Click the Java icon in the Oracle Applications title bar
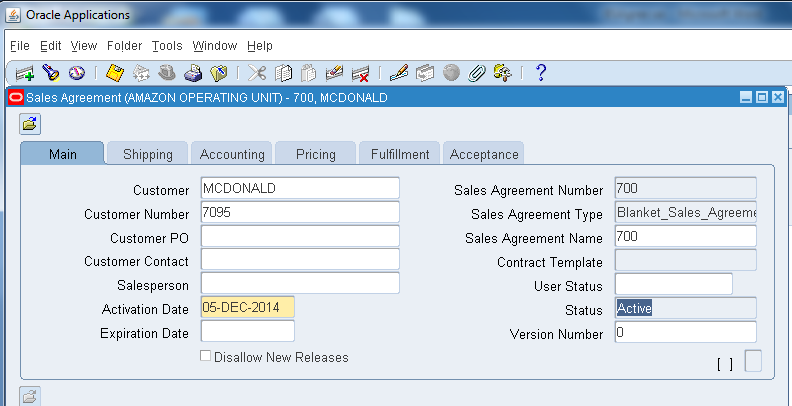 (x=13, y=15)
